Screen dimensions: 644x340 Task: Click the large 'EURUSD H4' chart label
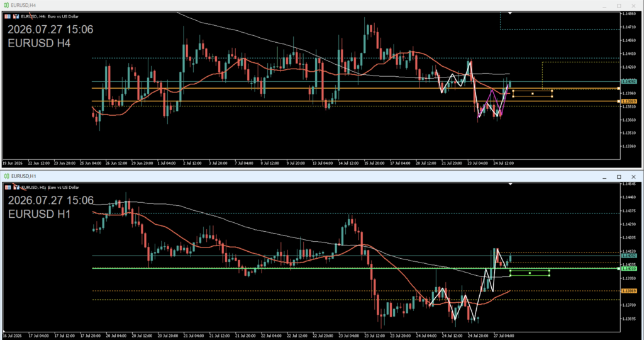click(39, 43)
